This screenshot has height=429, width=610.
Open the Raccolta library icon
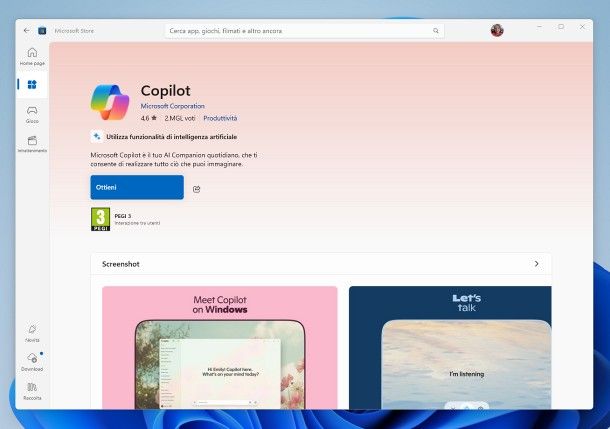click(x=32, y=391)
